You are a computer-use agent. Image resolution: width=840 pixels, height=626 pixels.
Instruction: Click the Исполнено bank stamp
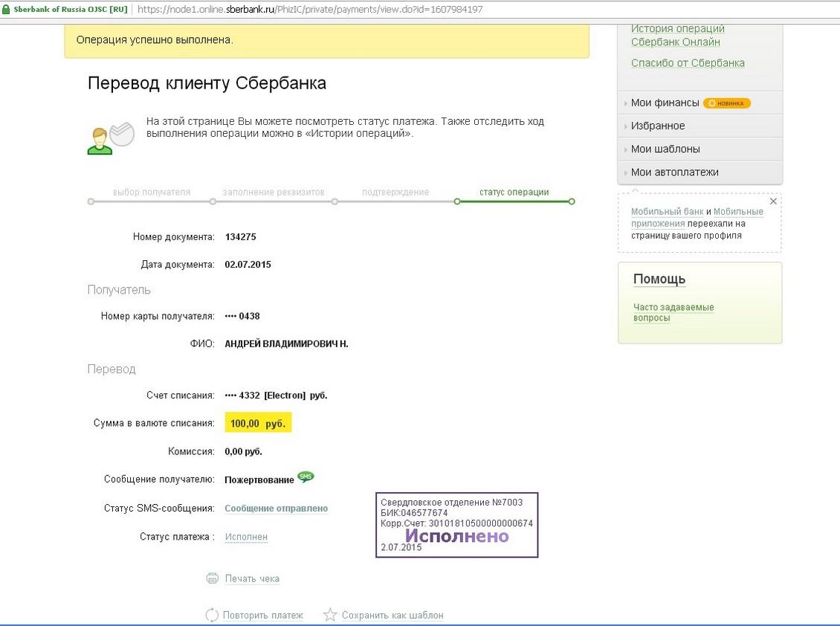457,525
